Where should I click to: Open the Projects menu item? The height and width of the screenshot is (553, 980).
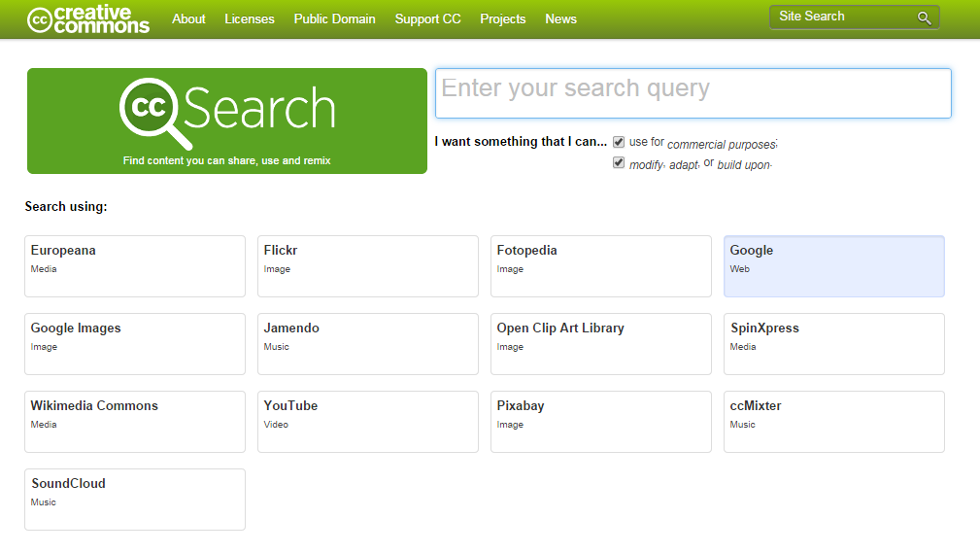502,18
